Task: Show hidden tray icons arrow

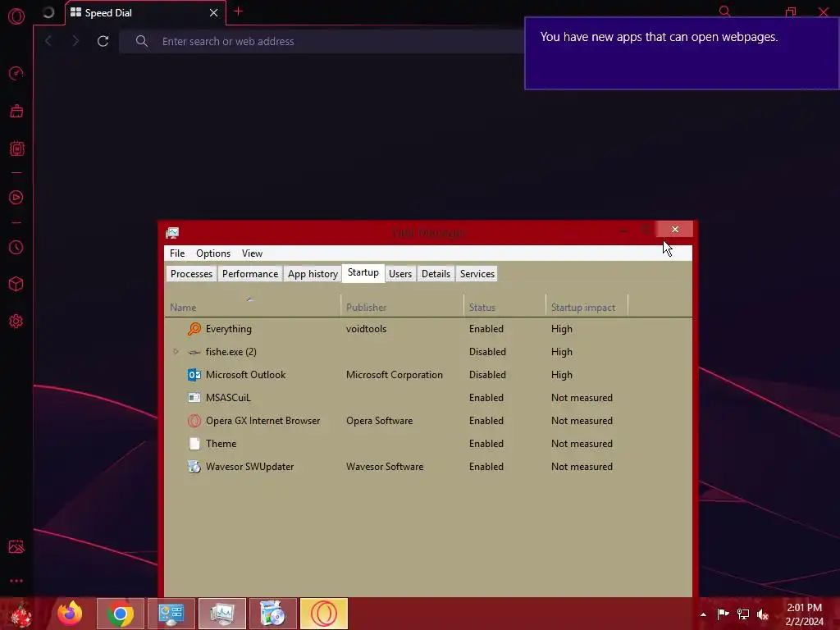Action: [x=703, y=614]
